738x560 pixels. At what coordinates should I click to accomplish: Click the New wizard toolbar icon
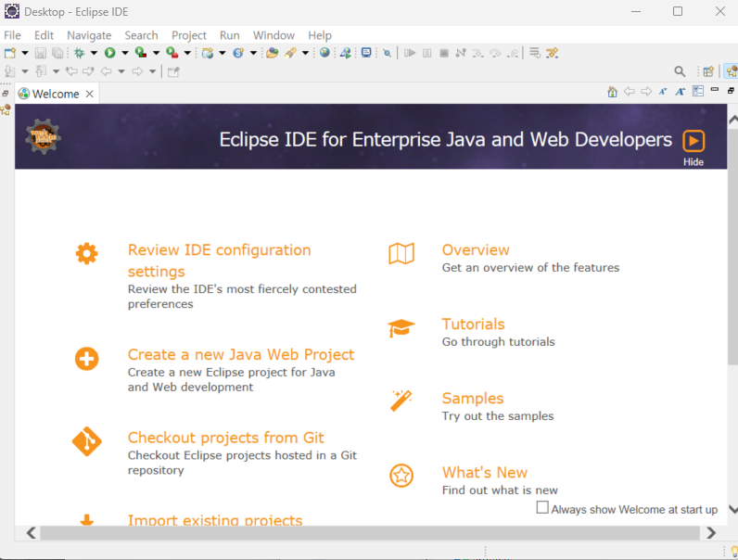pos(10,53)
